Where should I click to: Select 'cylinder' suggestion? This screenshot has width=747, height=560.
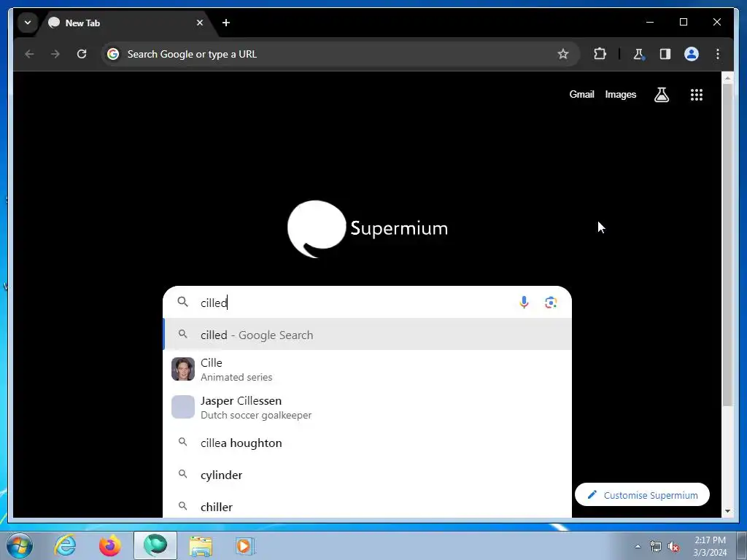tap(367, 475)
